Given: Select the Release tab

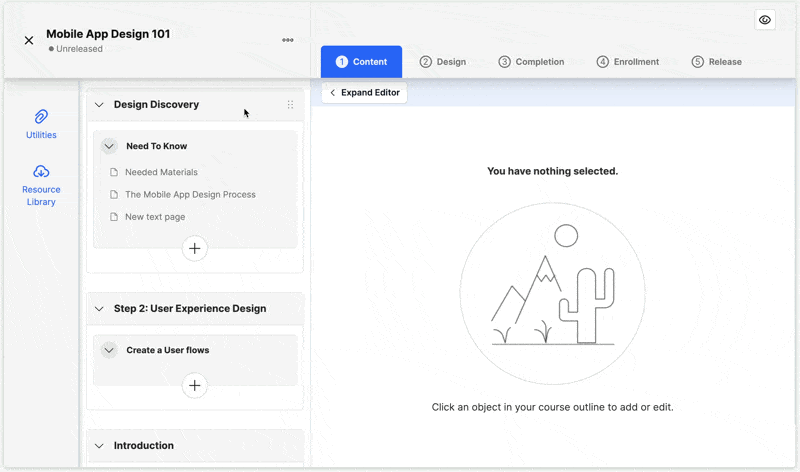Looking at the screenshot, I should (716, 62).
